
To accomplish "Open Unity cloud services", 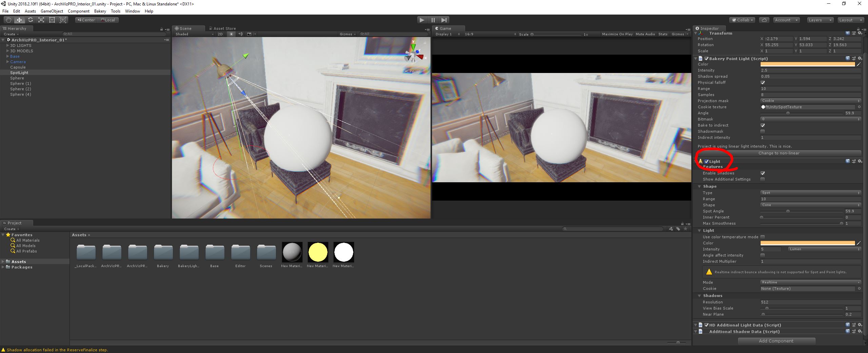I will point(764,20).
